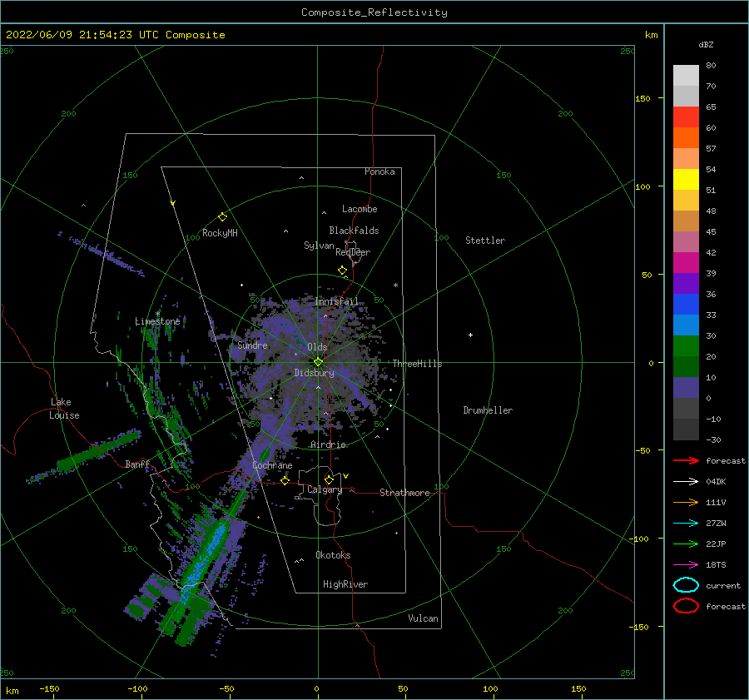
Task: Click the white asterisk marker above Limestone
Action: [157, 314]
